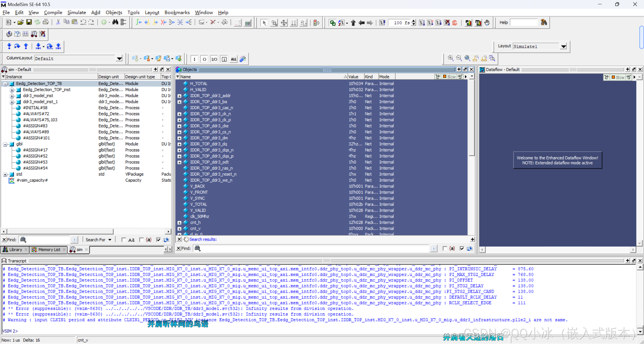This screenshot has height=344, width=644.
Task: Click the Run -All icon
Action: tap(439, 22)
